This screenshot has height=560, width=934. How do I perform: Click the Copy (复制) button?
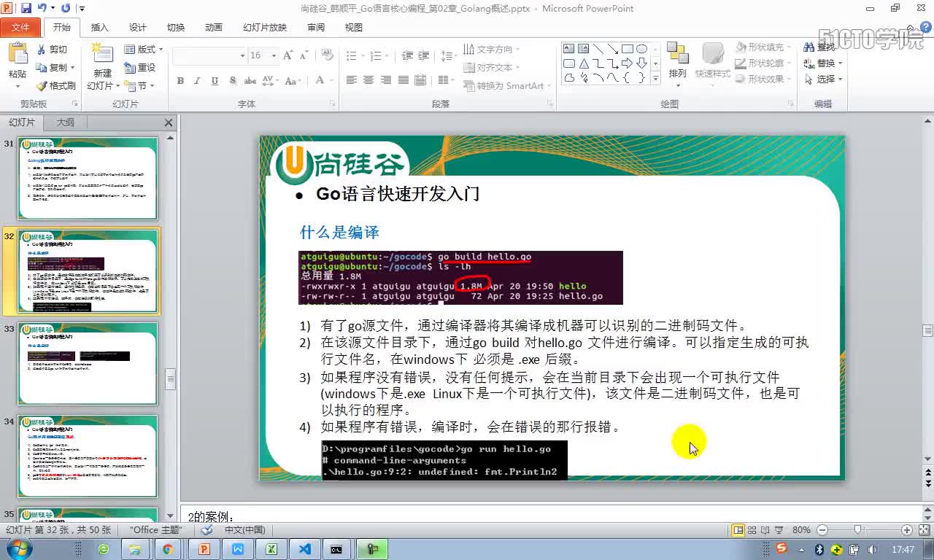(x=57, y=67)
